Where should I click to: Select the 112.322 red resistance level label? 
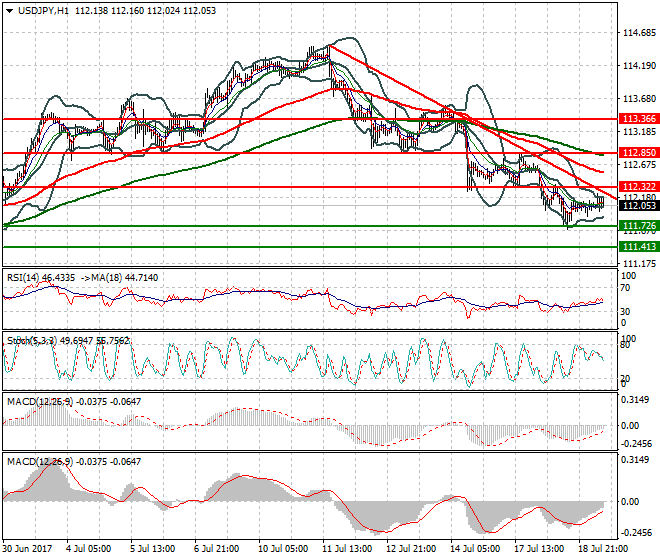pyautogui.click(x=639, y=187)
